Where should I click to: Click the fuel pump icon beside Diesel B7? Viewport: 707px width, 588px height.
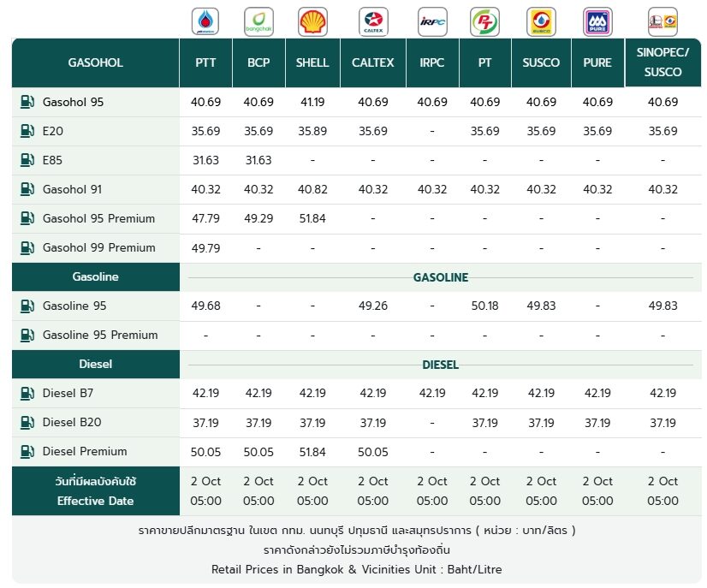(x=27, y=393)
